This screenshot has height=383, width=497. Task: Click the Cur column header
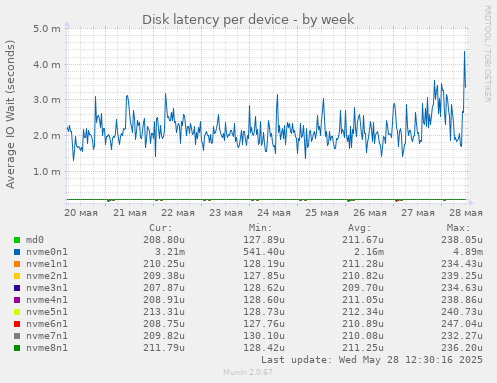161,228
